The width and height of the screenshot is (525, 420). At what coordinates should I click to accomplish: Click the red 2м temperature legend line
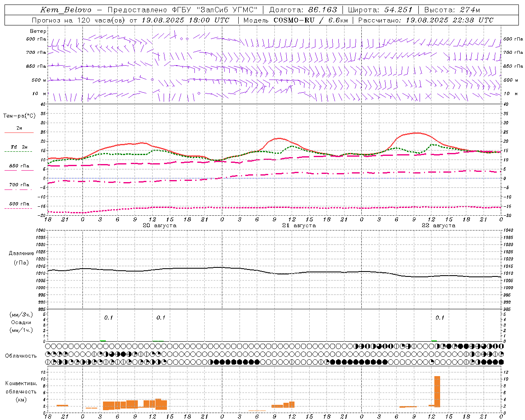tap(19, 132)
